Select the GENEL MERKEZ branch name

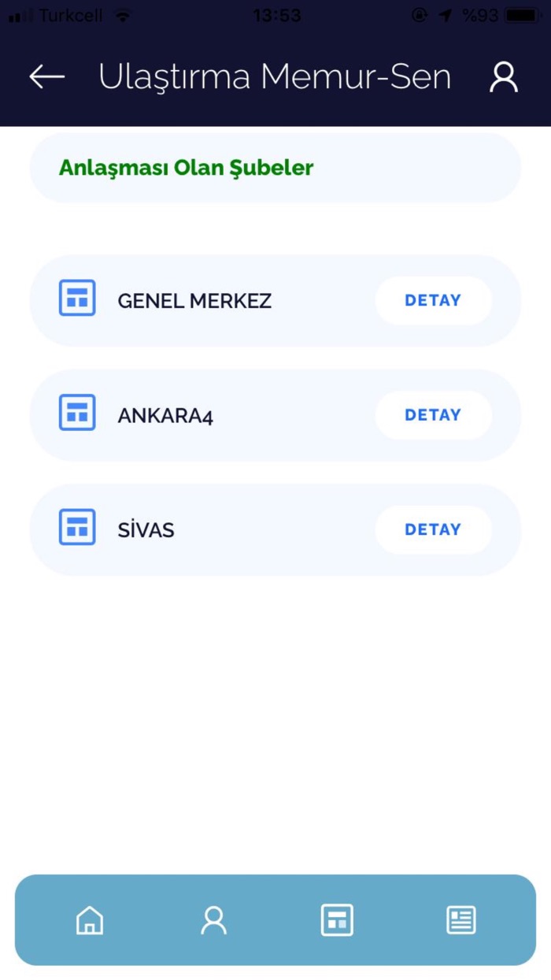pos(194,301)
